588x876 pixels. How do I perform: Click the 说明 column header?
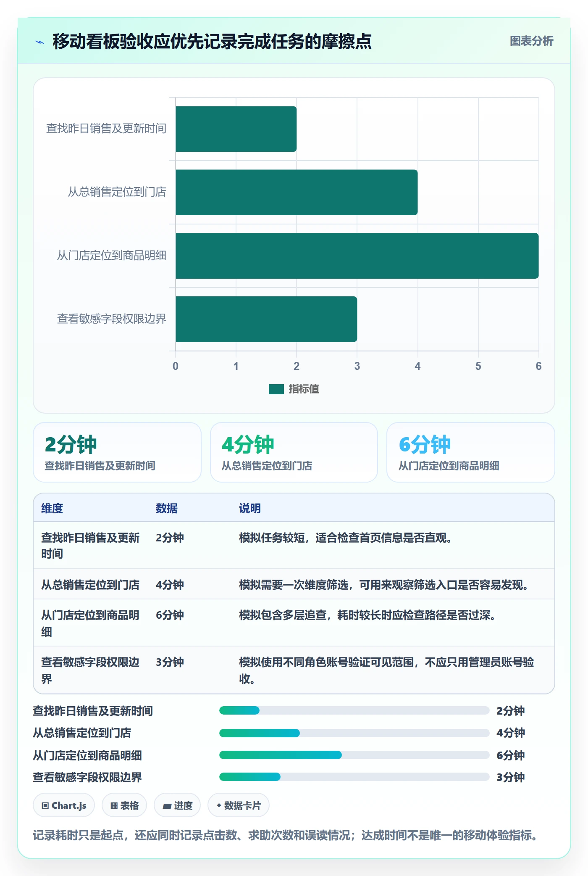click(x=250, y=509)
